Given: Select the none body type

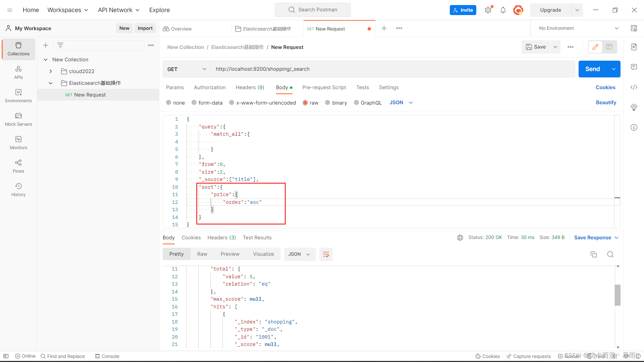Looking at the screenshot, I should coord(169,103).
